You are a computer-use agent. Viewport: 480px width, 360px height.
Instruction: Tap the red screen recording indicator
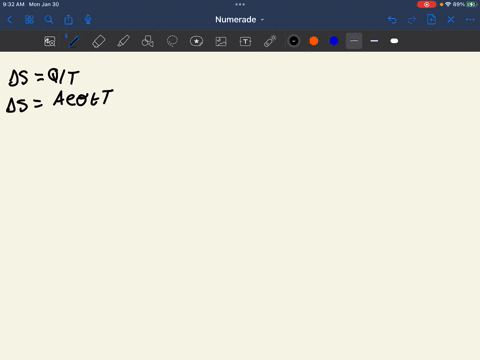tap(426, 4)
